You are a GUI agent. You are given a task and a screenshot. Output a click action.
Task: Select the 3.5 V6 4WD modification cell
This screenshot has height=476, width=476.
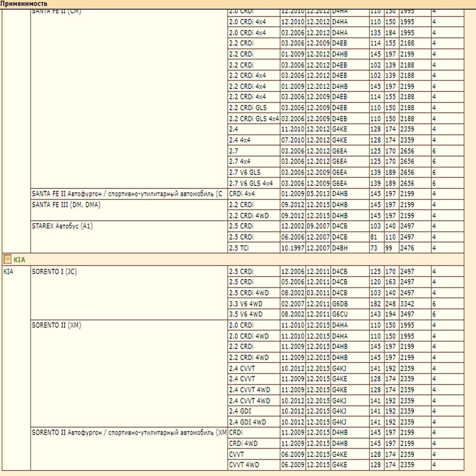click(x=246, y=314)
